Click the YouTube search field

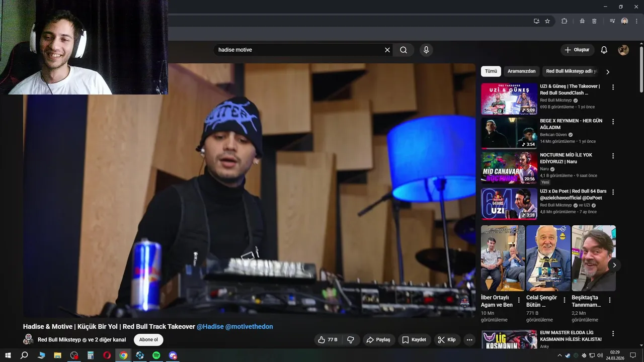[x=298, y=50]
